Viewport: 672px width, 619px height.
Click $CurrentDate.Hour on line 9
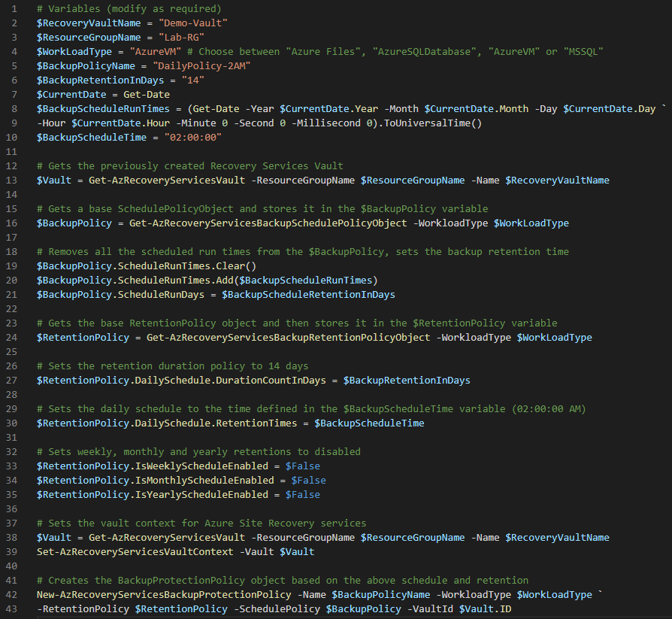coord(121,123)
